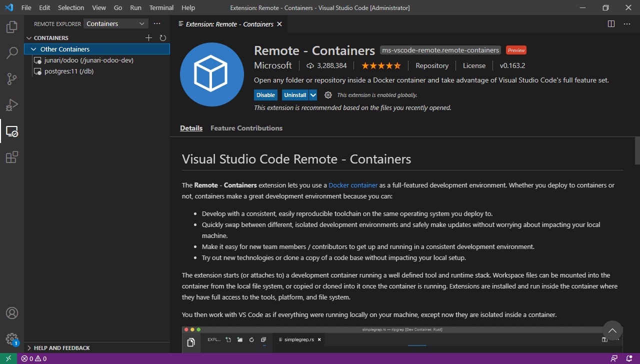Screen dimensions: 640x364
Task: Click the v0.163.2 version text
Action: [x=512, y=65]
